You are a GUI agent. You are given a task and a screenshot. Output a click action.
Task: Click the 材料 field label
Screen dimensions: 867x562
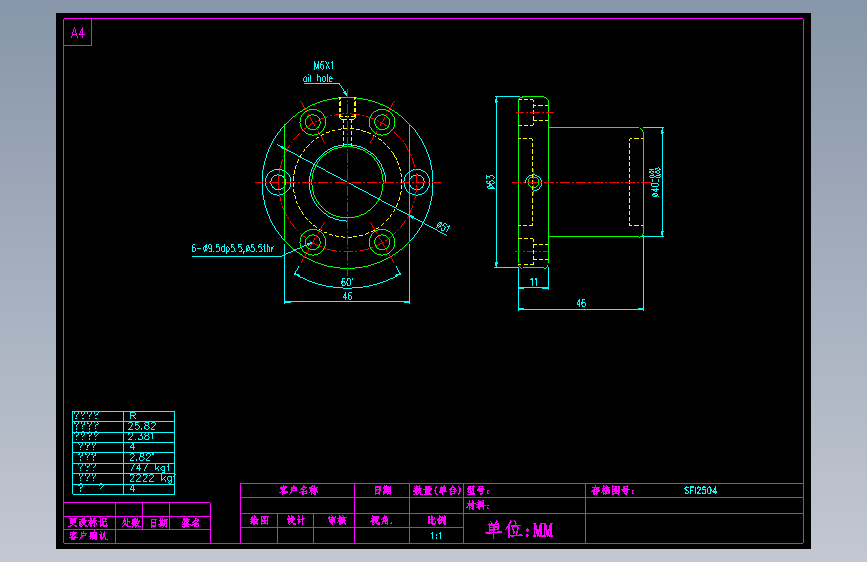[478, 505]
